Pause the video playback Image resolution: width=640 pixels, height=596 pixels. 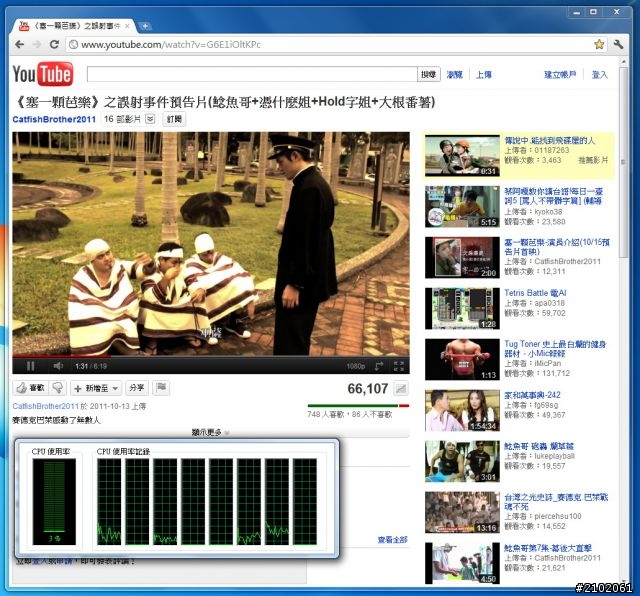click(31, 366)
